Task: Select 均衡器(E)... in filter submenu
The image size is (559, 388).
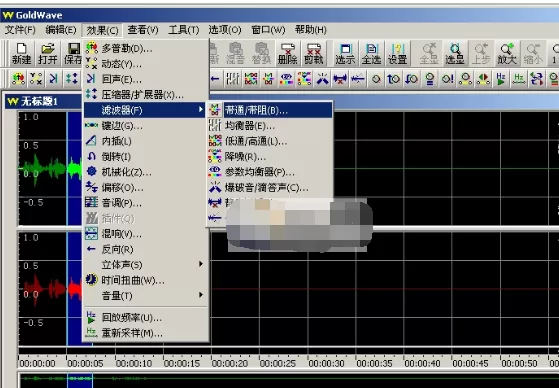Action: point(270,126)
